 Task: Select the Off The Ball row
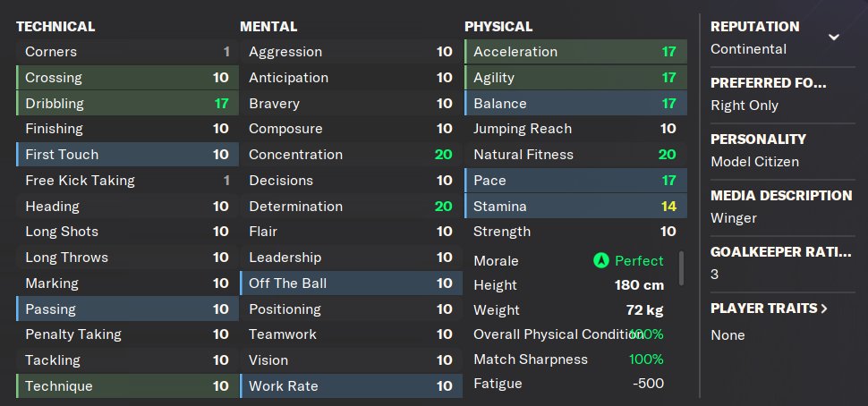(x=351, y=283)
